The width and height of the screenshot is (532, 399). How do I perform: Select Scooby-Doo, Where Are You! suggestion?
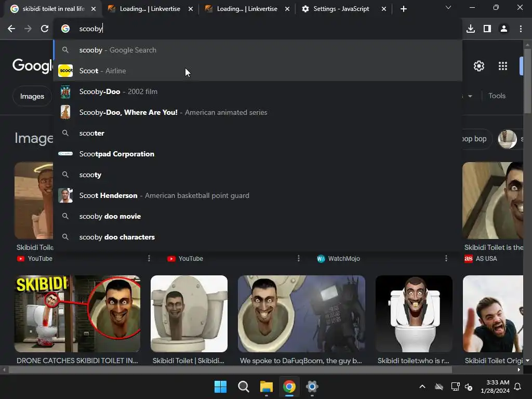tap(258, 112)
